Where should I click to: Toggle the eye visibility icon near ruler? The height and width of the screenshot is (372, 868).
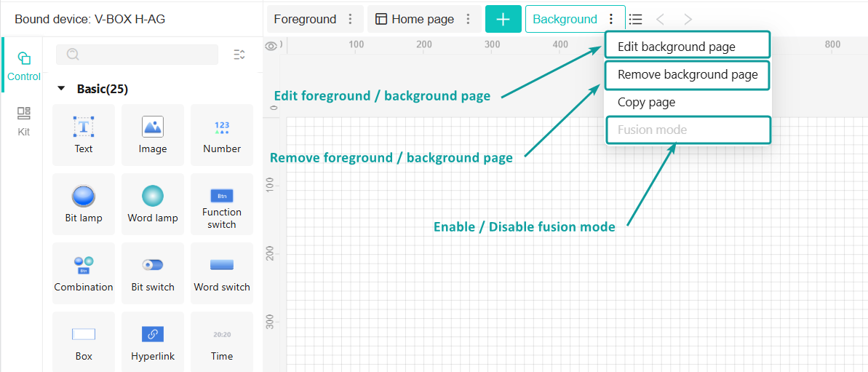[x=271, y=46]
